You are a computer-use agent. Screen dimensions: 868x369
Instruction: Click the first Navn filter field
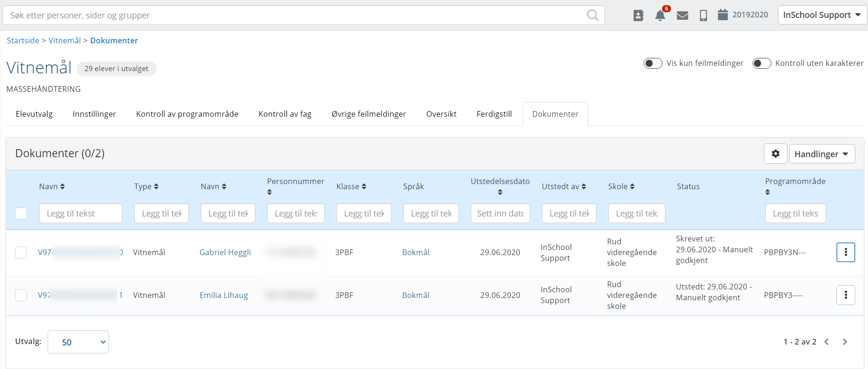(81, 213)
